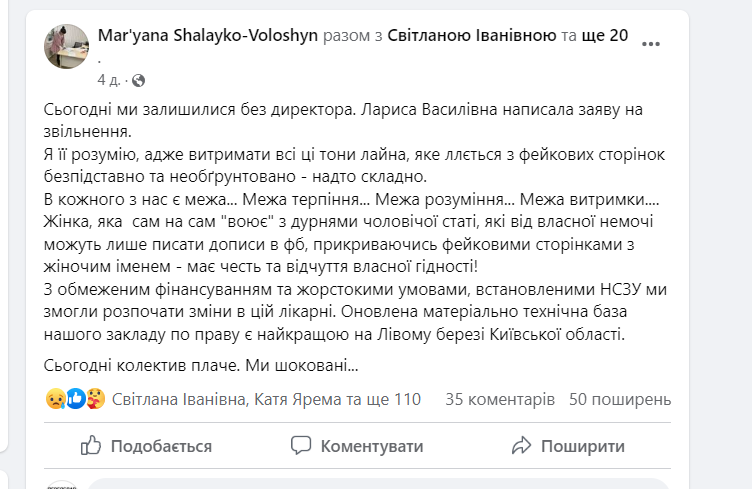Screen dimensions: 752x489
Task: Open the 50 поширень shares list
Action: pos(620,399)
